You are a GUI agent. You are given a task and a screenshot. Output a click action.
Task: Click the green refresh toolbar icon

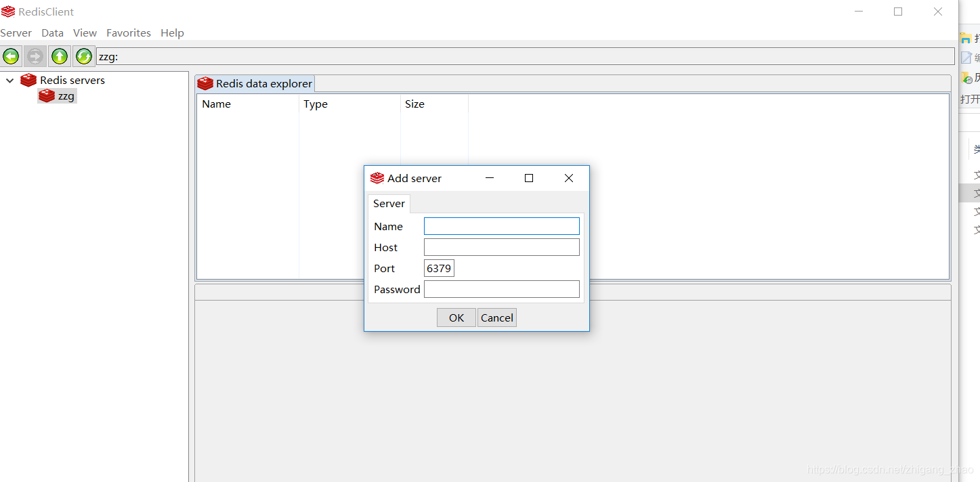pyautogui.click(x=84, y=56)
